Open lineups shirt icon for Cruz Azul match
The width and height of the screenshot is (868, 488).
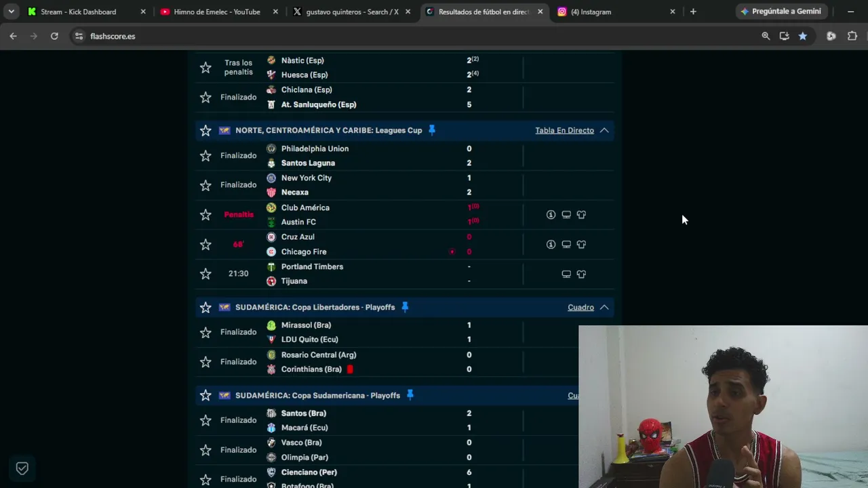click(x=581, y=245)
